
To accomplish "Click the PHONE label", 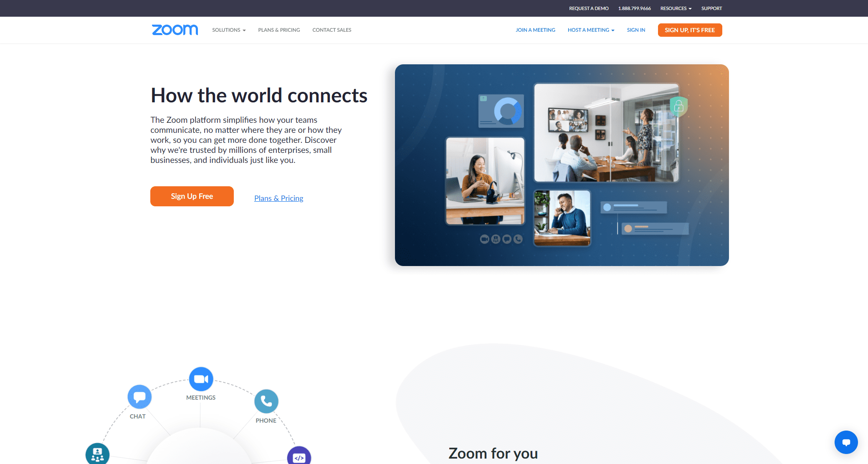I will click(x=266, y=421).
